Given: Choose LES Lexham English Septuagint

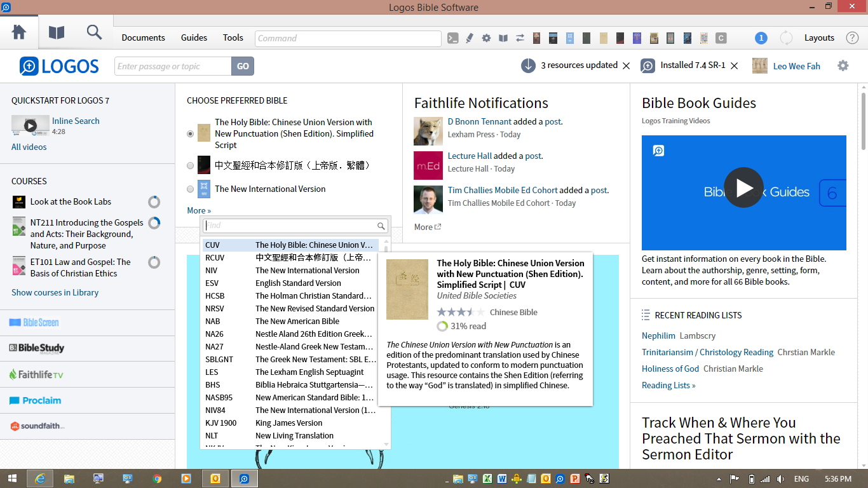Looking at the screenshot, I should tap(291, 372).
